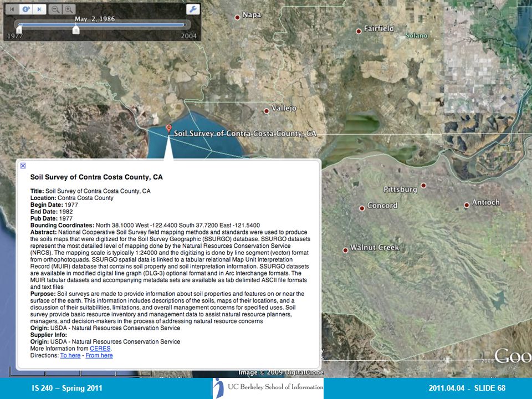532x399 pixels.
Task: Select the Fairfield city marker
Action: click(359, 31)
